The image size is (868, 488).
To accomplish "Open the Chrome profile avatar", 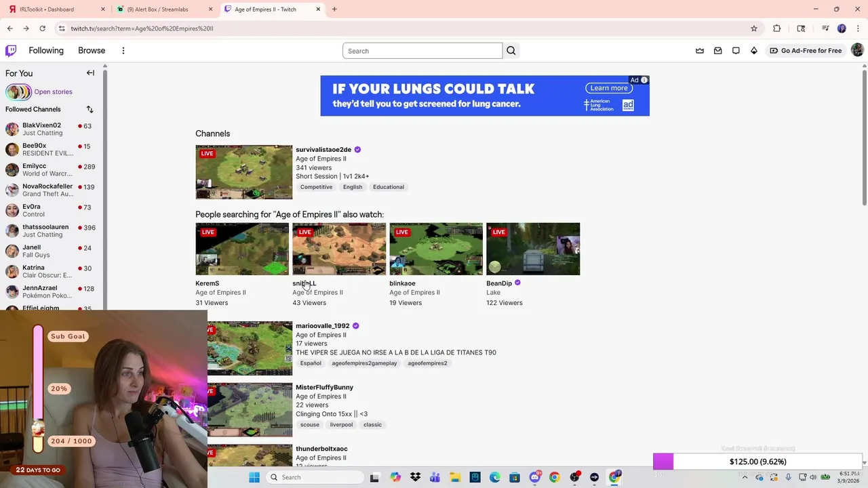I will pyautogui.click(x=842, y=28).
